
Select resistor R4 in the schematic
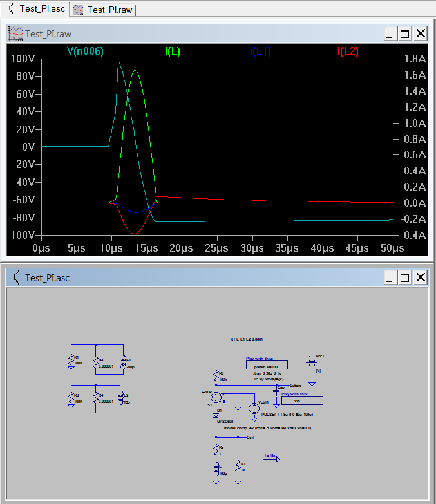coord(95,398)
